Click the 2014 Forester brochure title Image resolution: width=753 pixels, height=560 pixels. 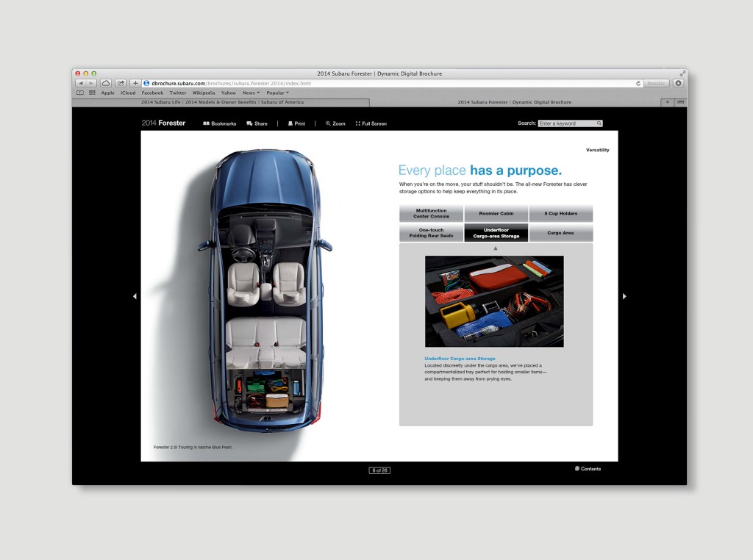163,123
